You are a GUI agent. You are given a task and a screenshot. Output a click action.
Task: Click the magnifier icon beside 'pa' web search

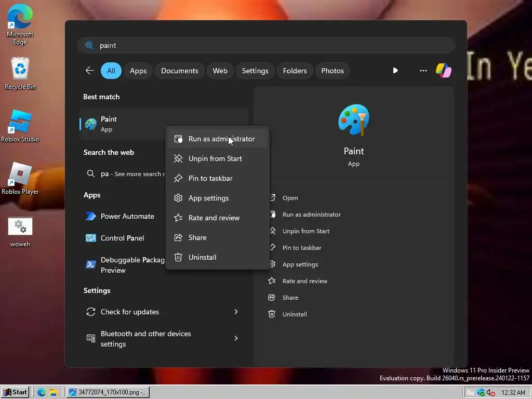(x=90, y=174)
